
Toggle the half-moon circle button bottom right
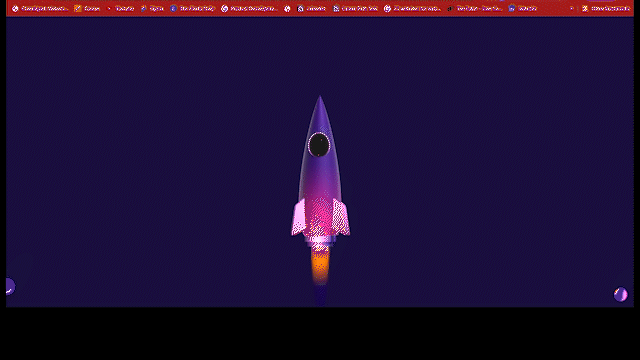point(620,294)
